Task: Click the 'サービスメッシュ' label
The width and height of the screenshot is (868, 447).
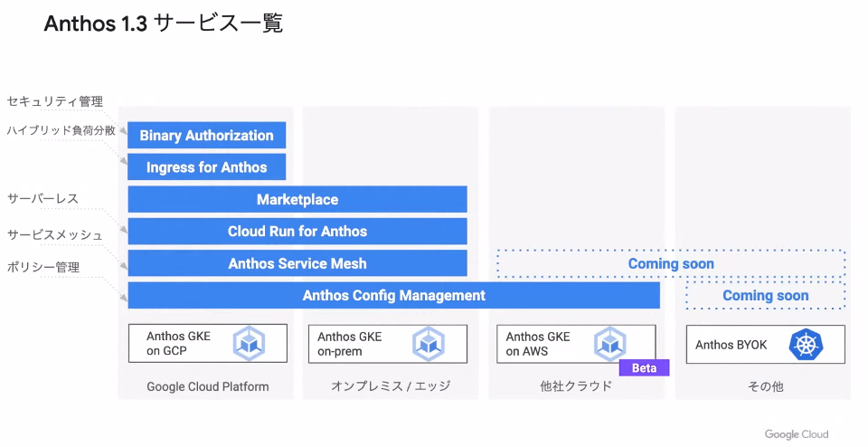Action: (55, 235)
